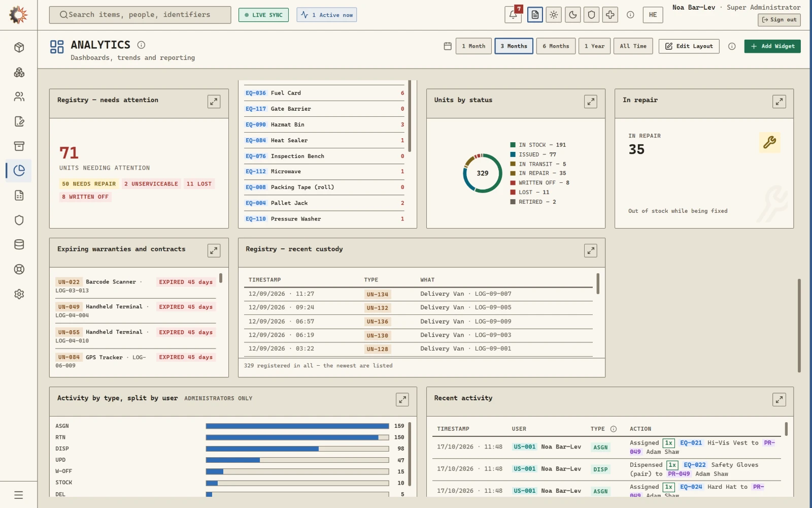Image resolution: width=812 pixels, height=508 pixels.
Task: Switch to light theme with the sun icon
Action: tap(554, 15)
